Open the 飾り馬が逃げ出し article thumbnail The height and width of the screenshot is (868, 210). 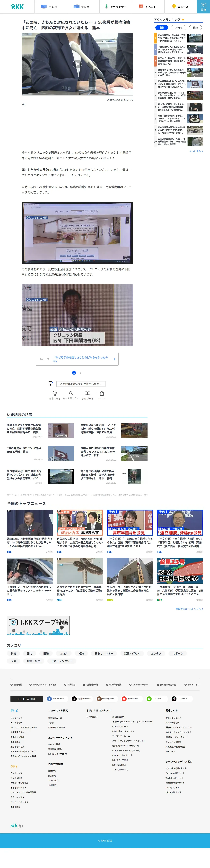(x=134, y=476)
